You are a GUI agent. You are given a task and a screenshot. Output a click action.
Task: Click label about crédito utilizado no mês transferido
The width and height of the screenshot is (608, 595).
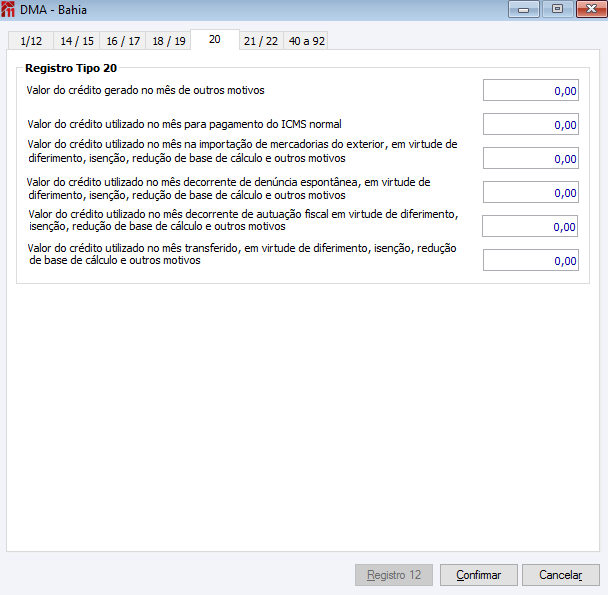click(x=242, y=254)
